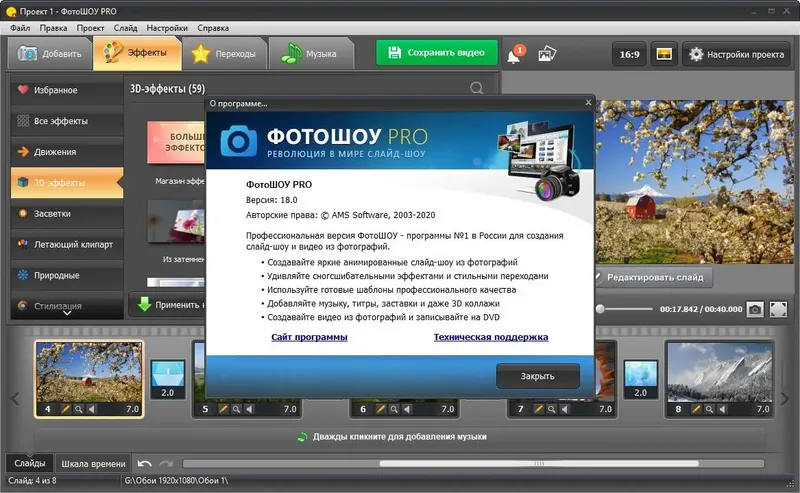Undo last action with arrow icon
This screenshot has width=800, height=493.
pyautogui.click(x=144, y=463)
